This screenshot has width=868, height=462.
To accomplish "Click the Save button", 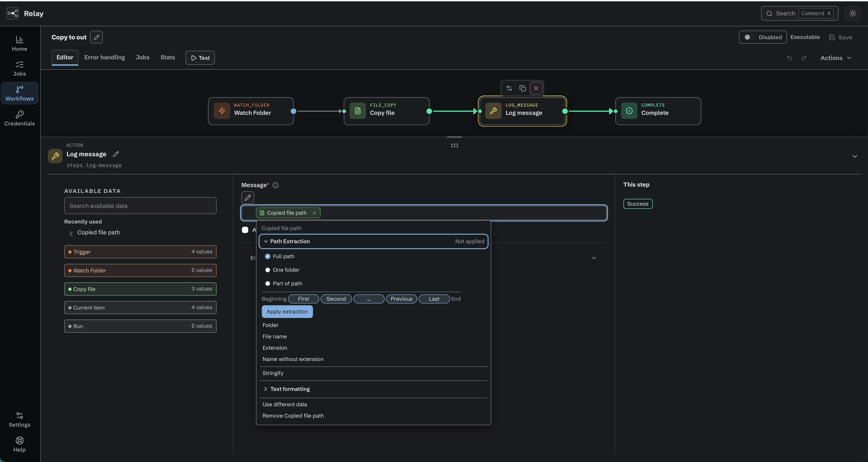I will tap(841, 37).
